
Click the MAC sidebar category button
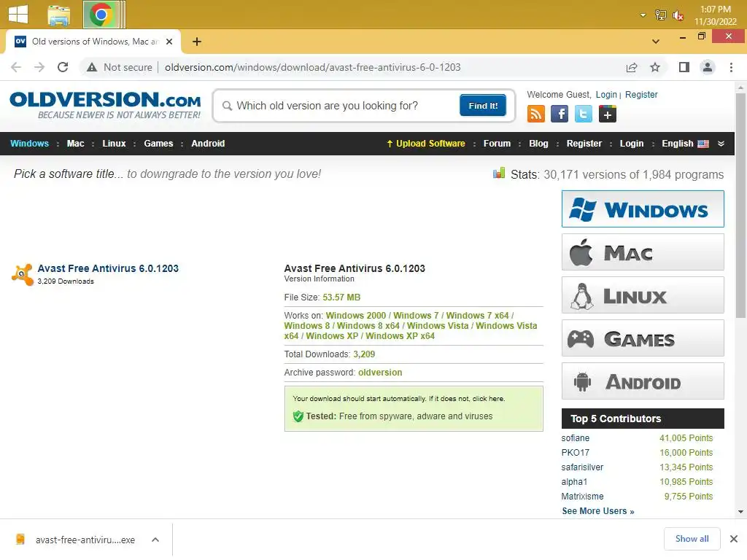click(643, 252)
